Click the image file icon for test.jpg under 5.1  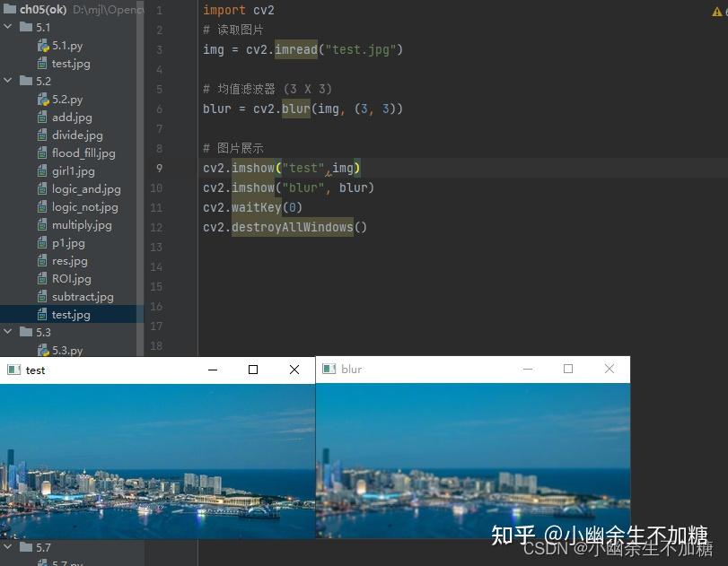[x=42, y=63]
